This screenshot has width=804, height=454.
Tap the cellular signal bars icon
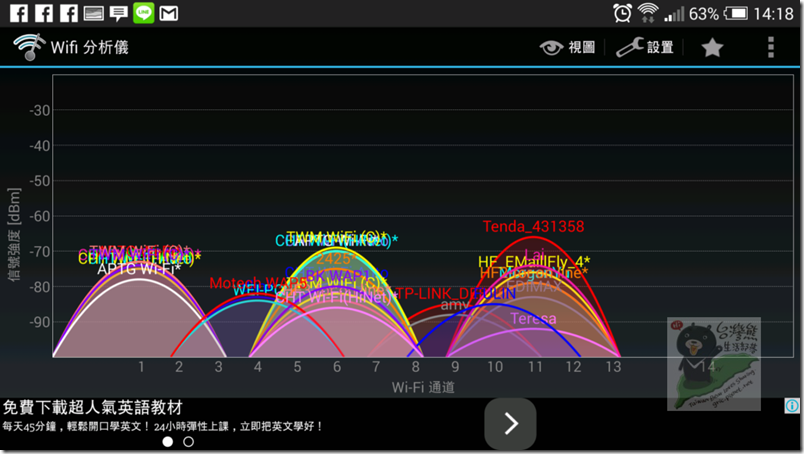pyautogui.click(x=674, y=14)
